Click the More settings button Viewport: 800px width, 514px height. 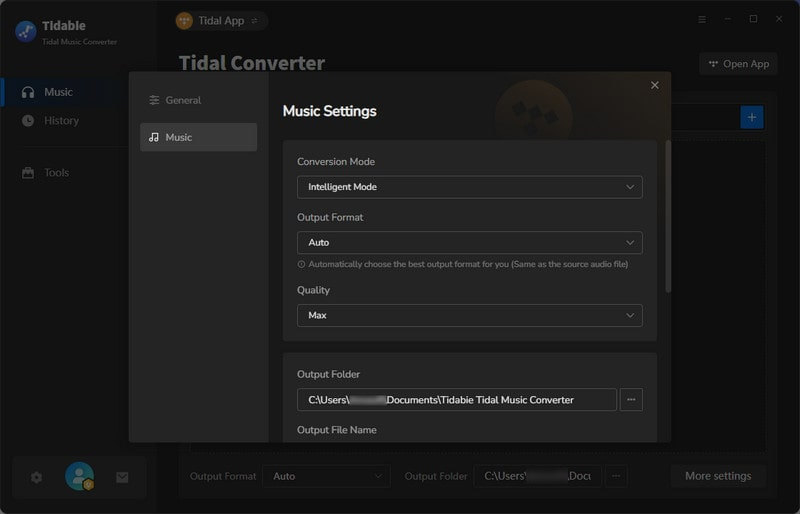coord(718,476)
